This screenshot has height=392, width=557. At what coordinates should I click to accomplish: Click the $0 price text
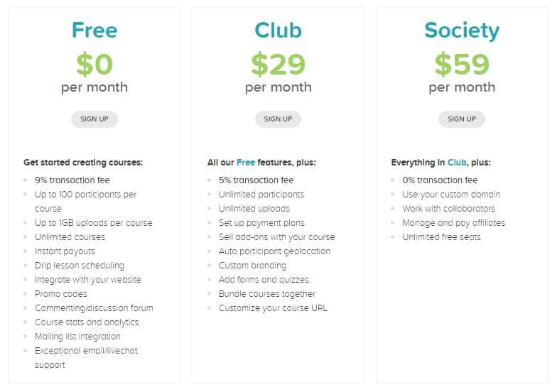[94, 64]
